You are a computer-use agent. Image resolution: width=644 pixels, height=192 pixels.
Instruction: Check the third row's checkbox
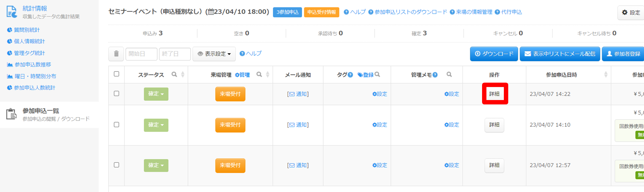[116, 165]
